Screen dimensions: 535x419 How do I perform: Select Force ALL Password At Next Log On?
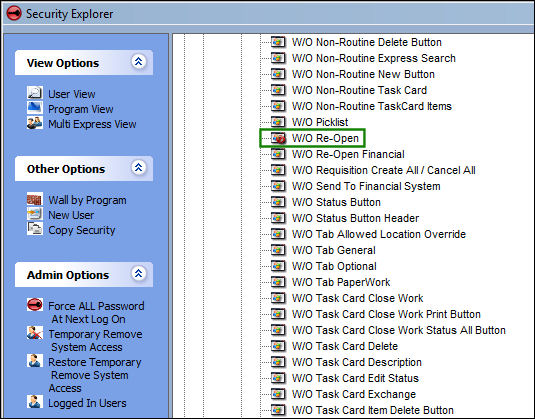(x=96, y=312)
